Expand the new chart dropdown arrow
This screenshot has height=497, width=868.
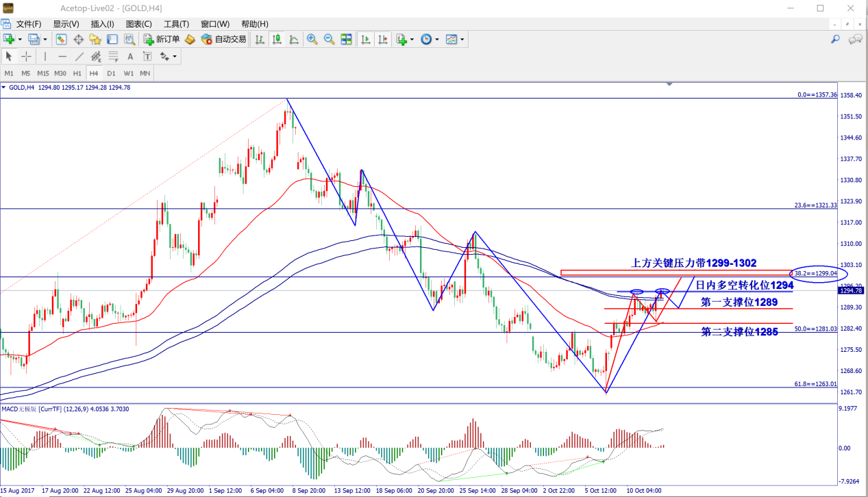(x=20, y=40)
